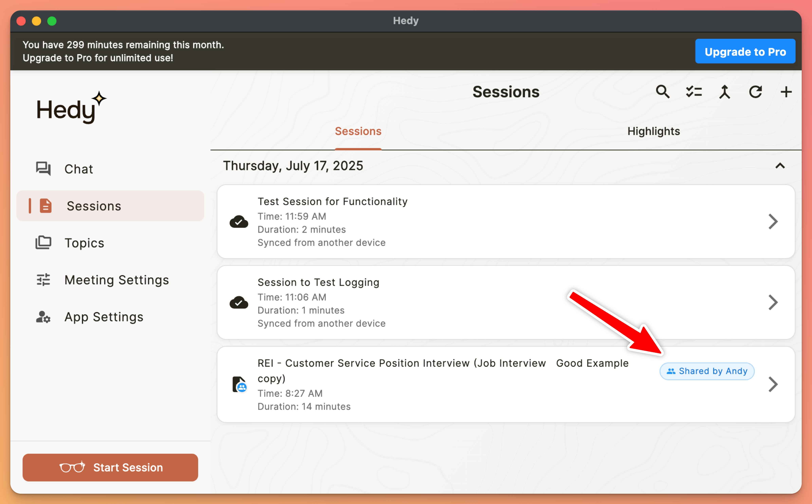Click the cloud-synced icon on Test Session for Functionality
Viewport: 812px width, 504px height.
239,222
